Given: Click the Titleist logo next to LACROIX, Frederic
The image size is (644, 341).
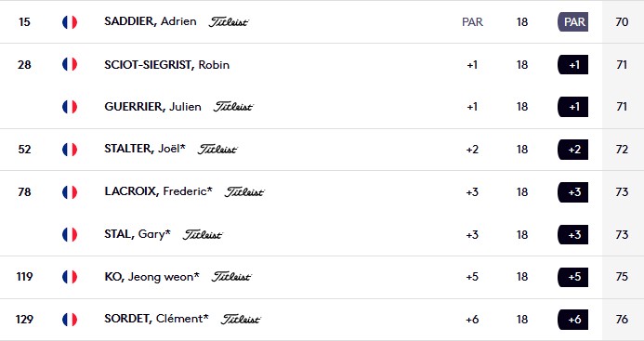Looking at the screenshot, I should pyautogui.click(x=244, y=191).
